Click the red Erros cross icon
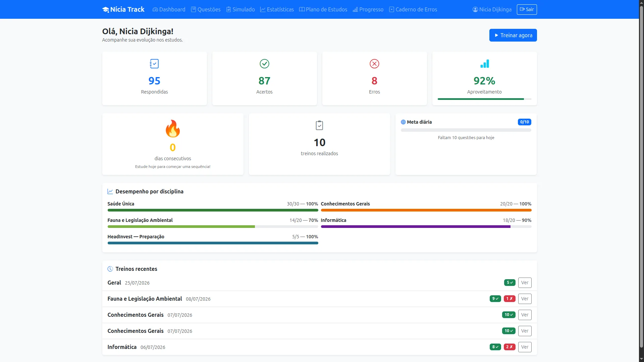644x362 pixels. 374,64
